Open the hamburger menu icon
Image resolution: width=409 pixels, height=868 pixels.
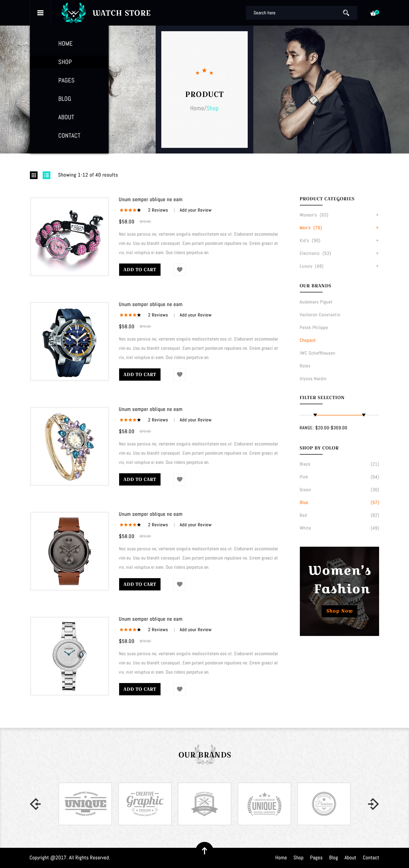(40, 13)
